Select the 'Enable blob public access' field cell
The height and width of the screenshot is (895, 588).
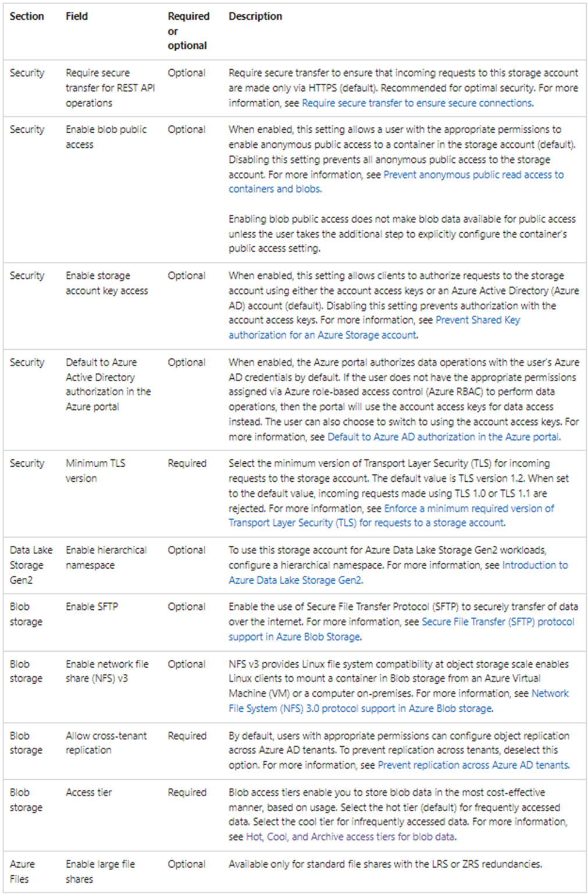tap(106, 137)
